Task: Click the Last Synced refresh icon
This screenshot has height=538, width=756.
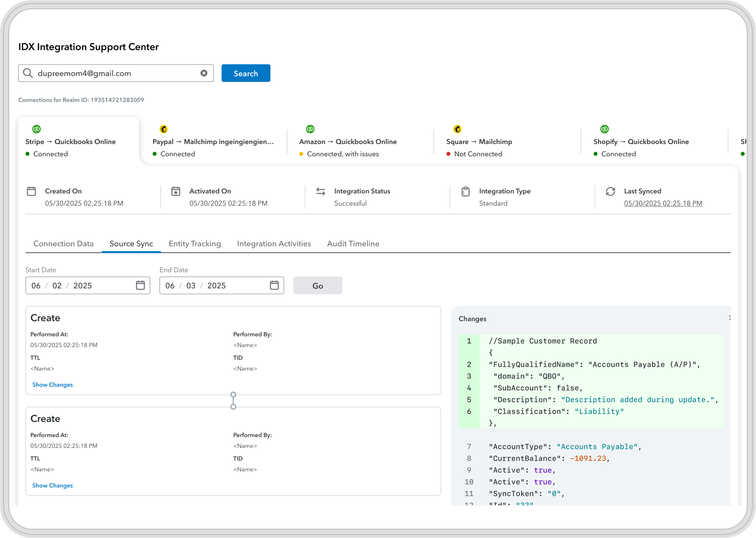Action: point(610,191)
